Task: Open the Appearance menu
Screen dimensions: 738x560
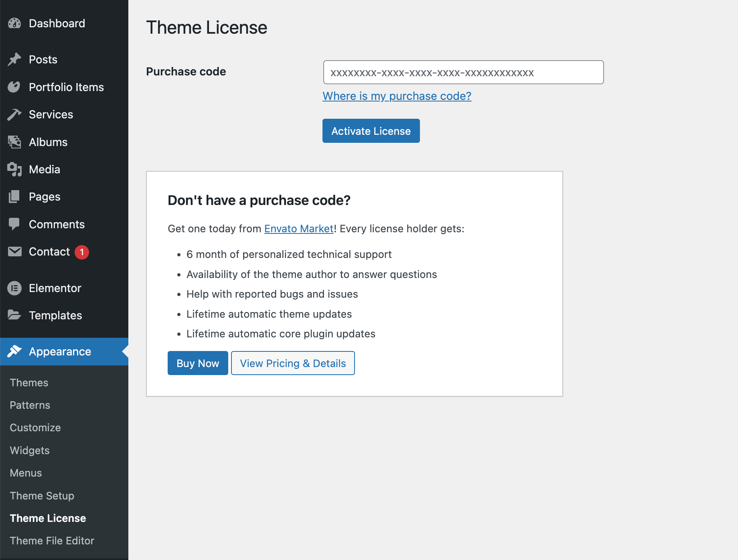Action: click(x=60, y=351)
